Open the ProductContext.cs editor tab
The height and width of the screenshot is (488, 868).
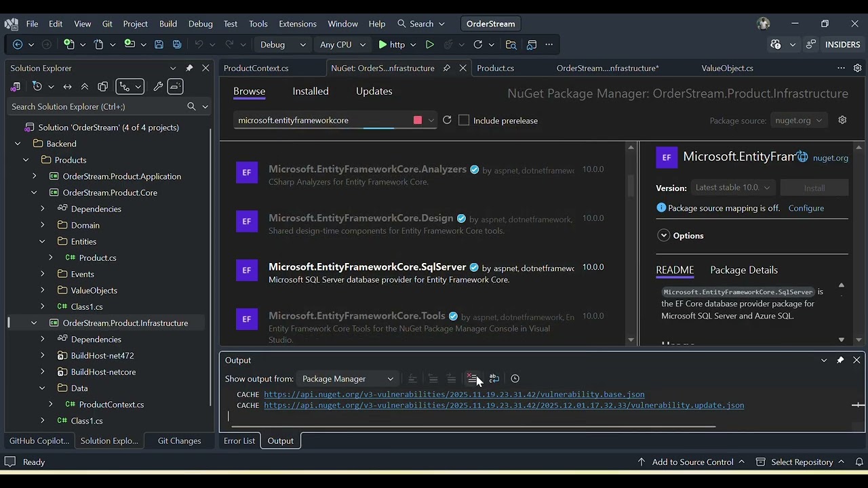click(x=256, y=68)
